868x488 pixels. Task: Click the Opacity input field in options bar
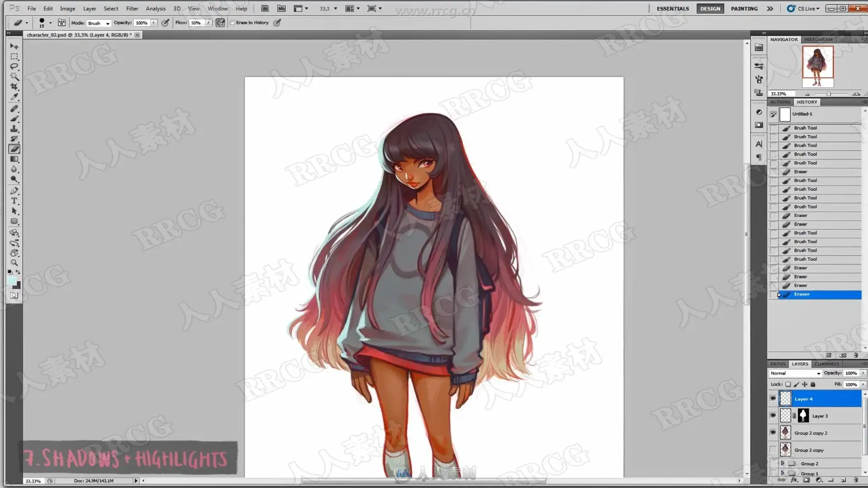click(142, 23)
